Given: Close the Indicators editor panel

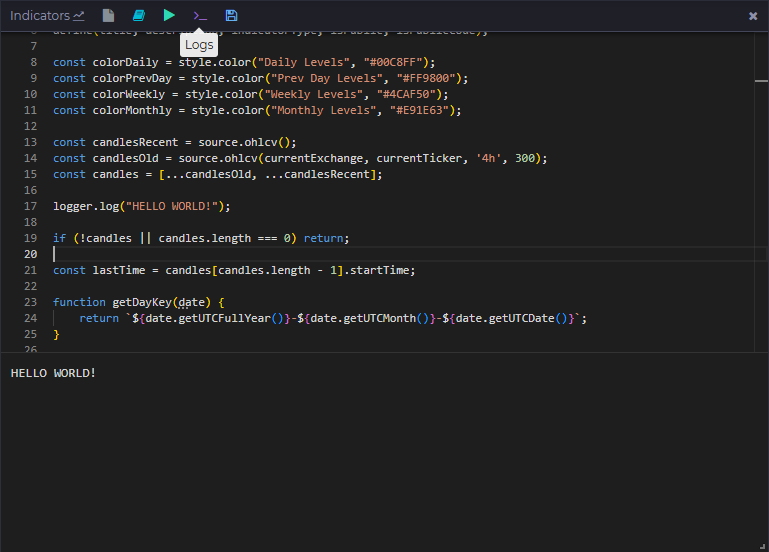Looking at the screenshot, I should [753, 16].
